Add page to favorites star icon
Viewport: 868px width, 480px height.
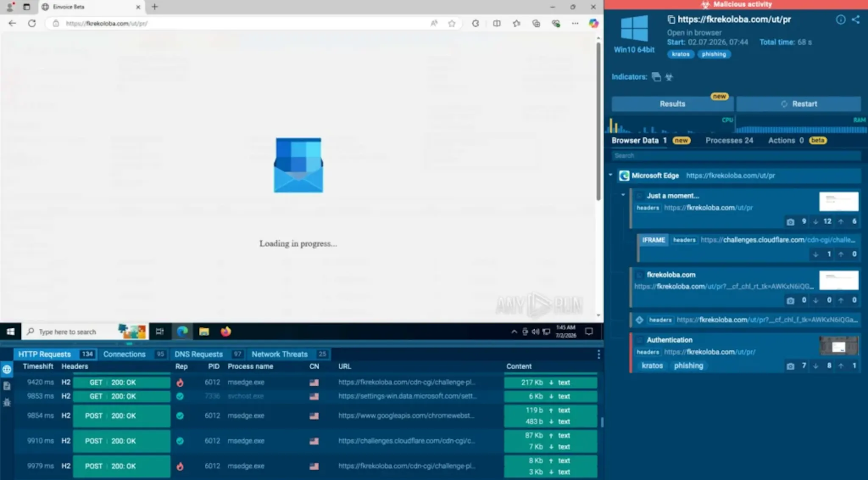pos(452,23)
